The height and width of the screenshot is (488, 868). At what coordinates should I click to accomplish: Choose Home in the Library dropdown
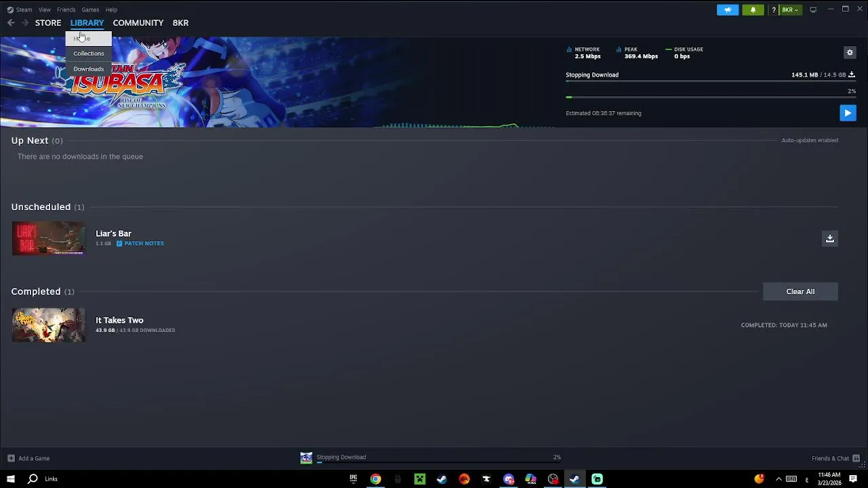coord(89,39)
